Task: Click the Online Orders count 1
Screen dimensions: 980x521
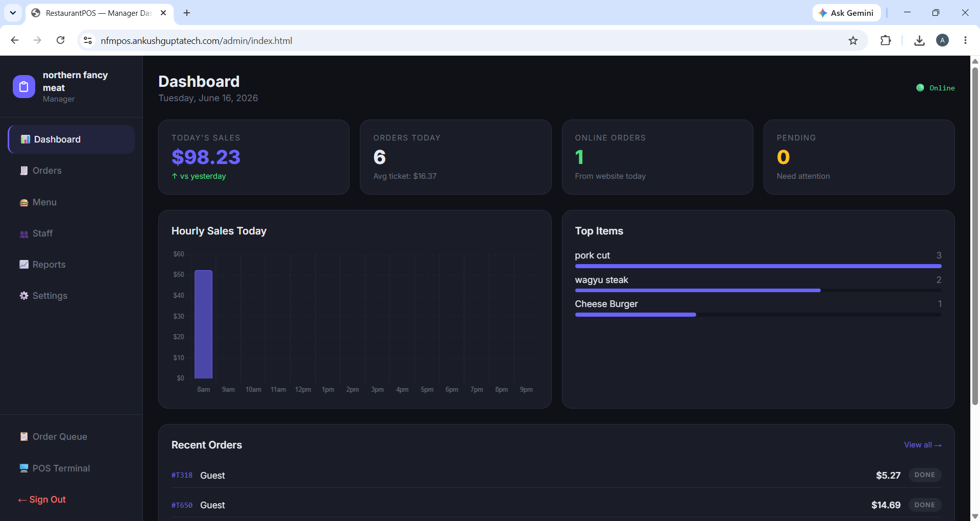Action: (579, 157)
